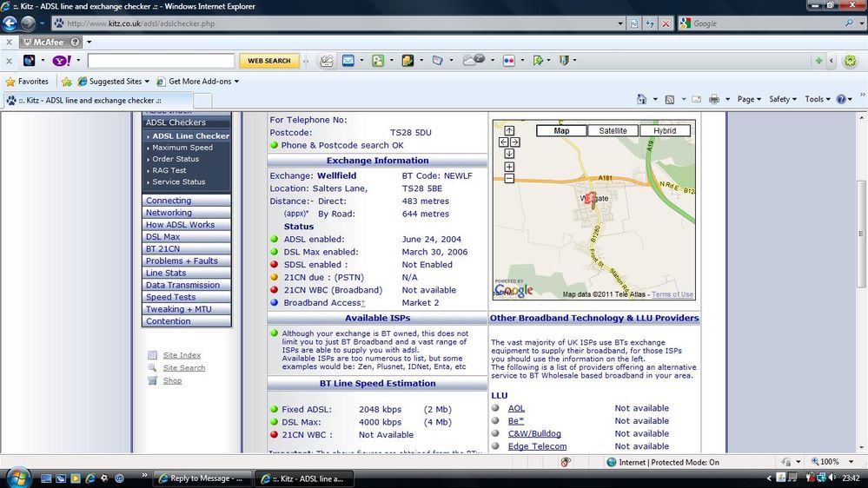Print the page with printer icon
The image size is (868, 488).
coord(714,99)
